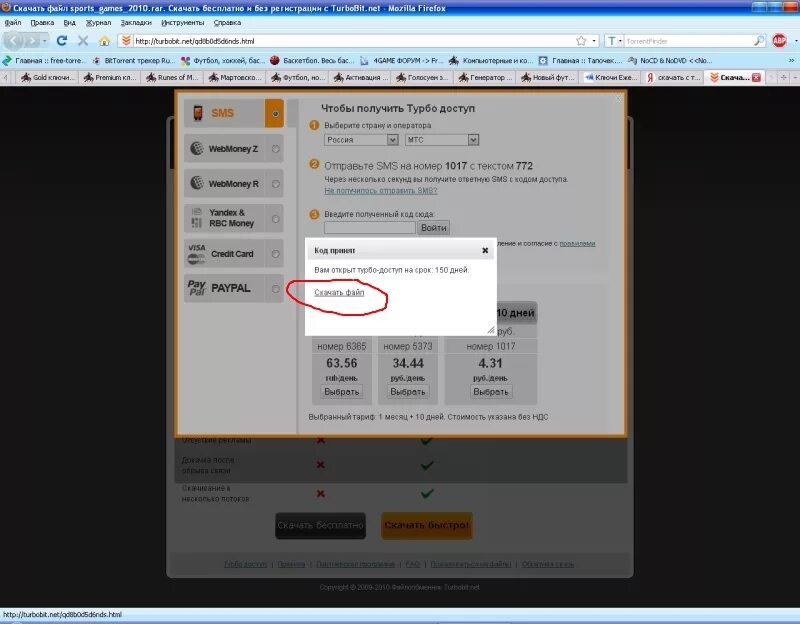Screen dimensions: 800x624
Task: Show more bookmarks chevron
Action: click(791, 60)
